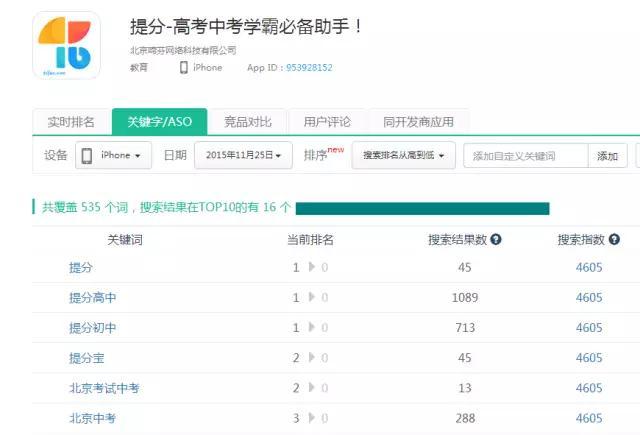Viewport: 640px width, 435px height.
Task: Click help icon next to 搜索结果数
Action: (x=496, y=240)
